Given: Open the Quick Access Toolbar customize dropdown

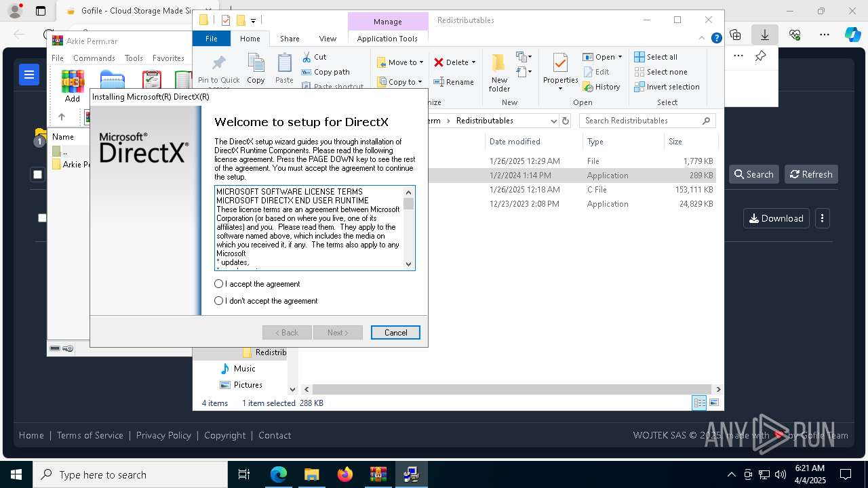Looking at the screenshot, I should [x=253, y=20].
